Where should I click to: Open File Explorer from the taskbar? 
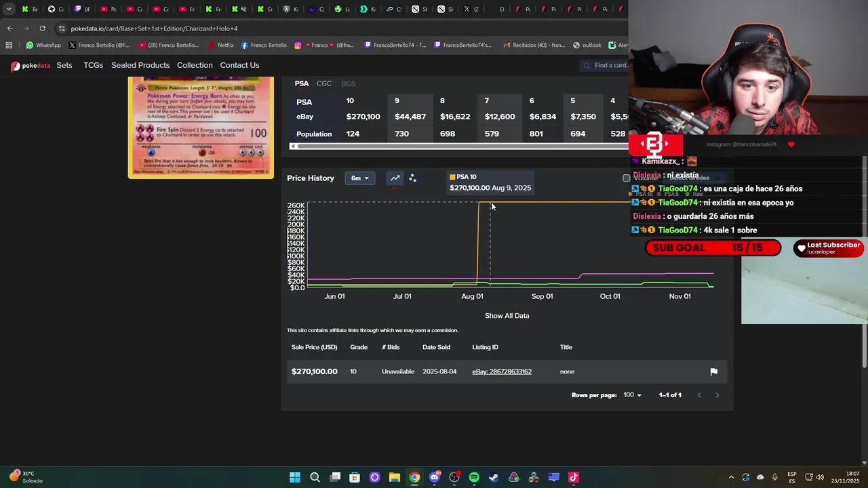[394, 477]
